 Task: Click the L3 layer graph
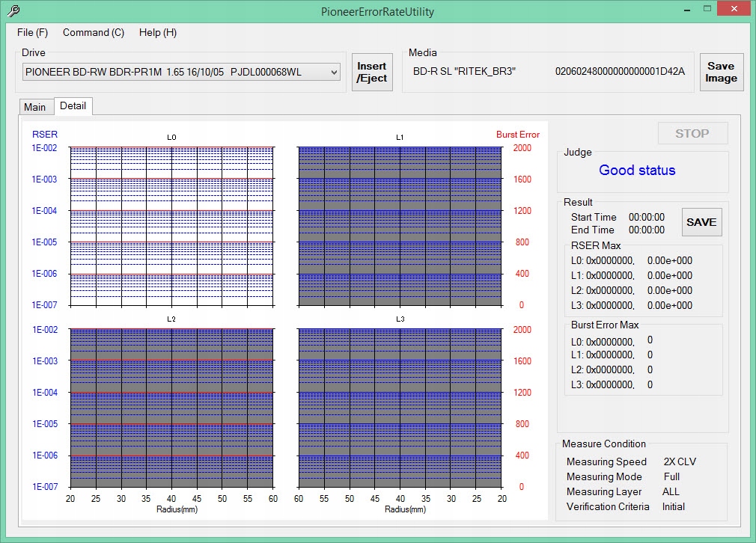point(400,408)
